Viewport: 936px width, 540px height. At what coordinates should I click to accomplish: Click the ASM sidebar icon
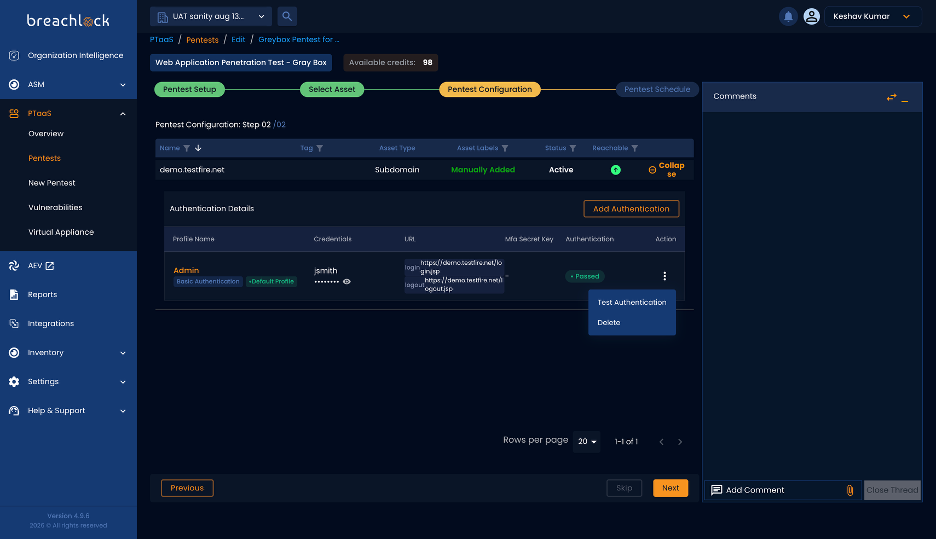14,85
